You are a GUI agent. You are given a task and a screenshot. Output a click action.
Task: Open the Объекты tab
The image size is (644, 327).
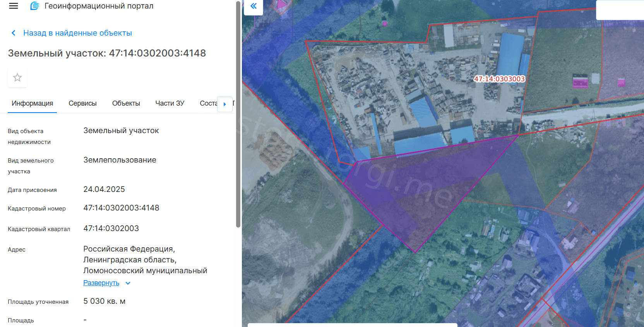(x=126, y=103)
